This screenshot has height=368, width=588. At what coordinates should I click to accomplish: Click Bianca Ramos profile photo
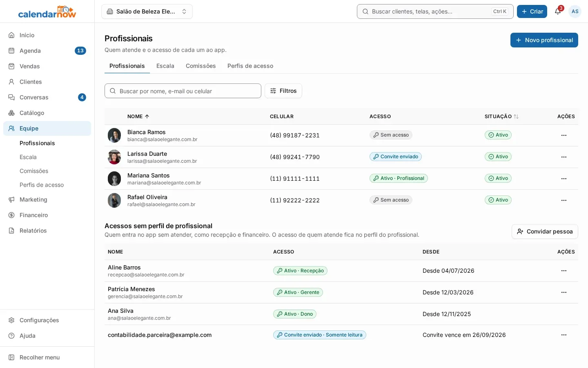coord(114,135)
